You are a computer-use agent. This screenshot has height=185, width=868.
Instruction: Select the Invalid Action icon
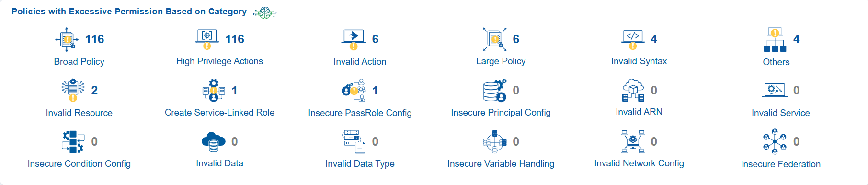point(354,39)
